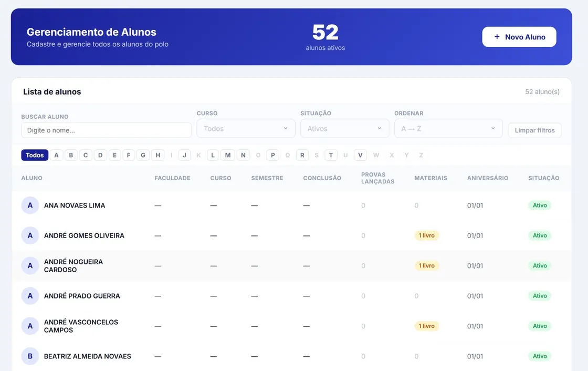
Task: Open the Situação dropdown showing Ativos
Action: tap(344, 128)
